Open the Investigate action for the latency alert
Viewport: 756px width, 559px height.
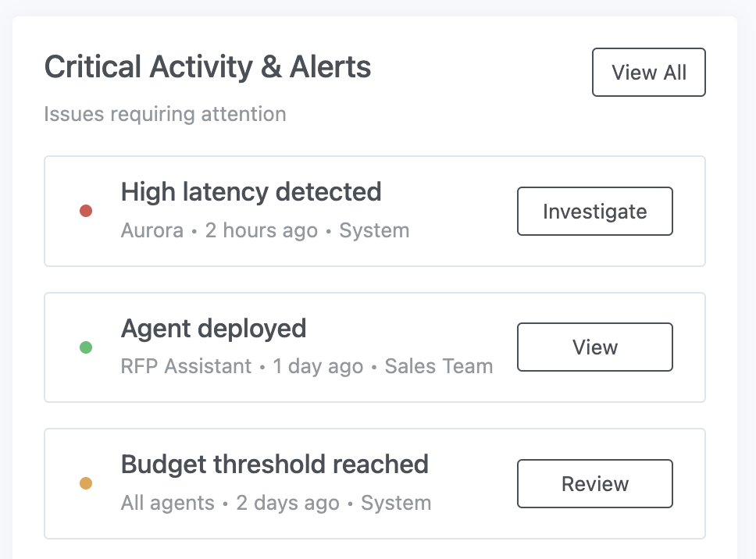594,211
